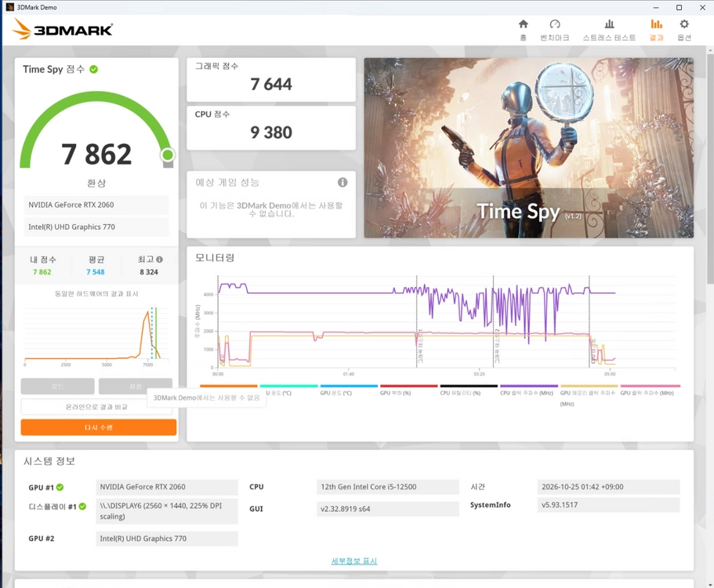Click NVIDIA GeForce RTX 2060 under score gauge
The image size is (714, 588).
click(x=96, y=205)
